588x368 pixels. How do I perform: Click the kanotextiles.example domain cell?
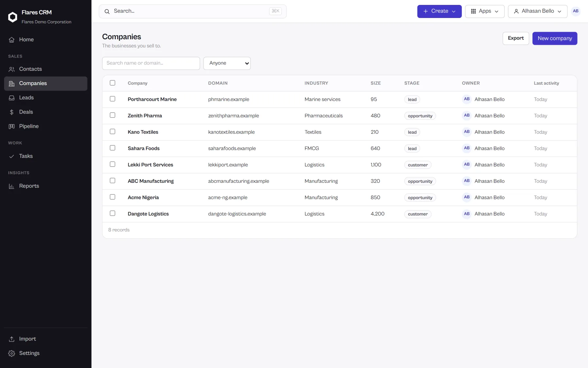231,132
